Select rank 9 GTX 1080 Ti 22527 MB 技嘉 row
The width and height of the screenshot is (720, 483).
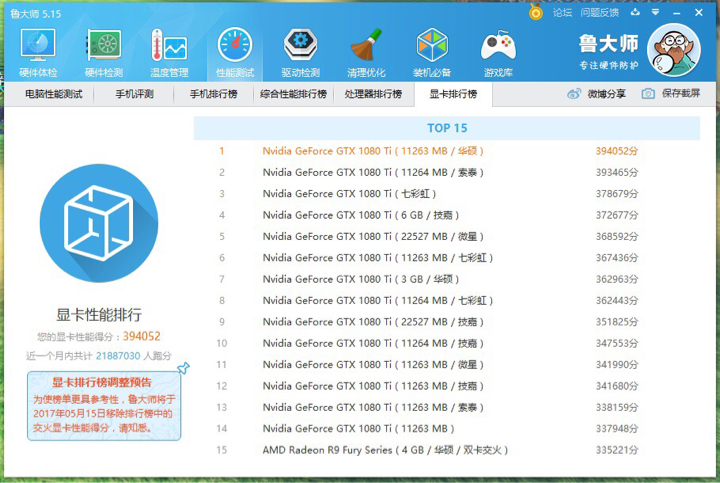pyautogui.click(x=447, y=322)
